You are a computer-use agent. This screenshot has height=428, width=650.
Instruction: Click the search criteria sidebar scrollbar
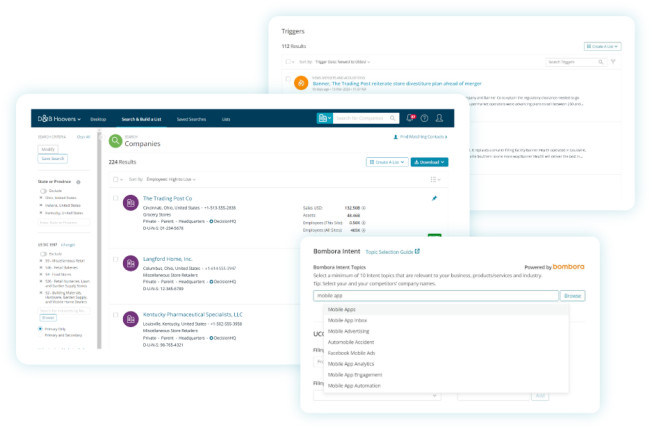point(99,239)
